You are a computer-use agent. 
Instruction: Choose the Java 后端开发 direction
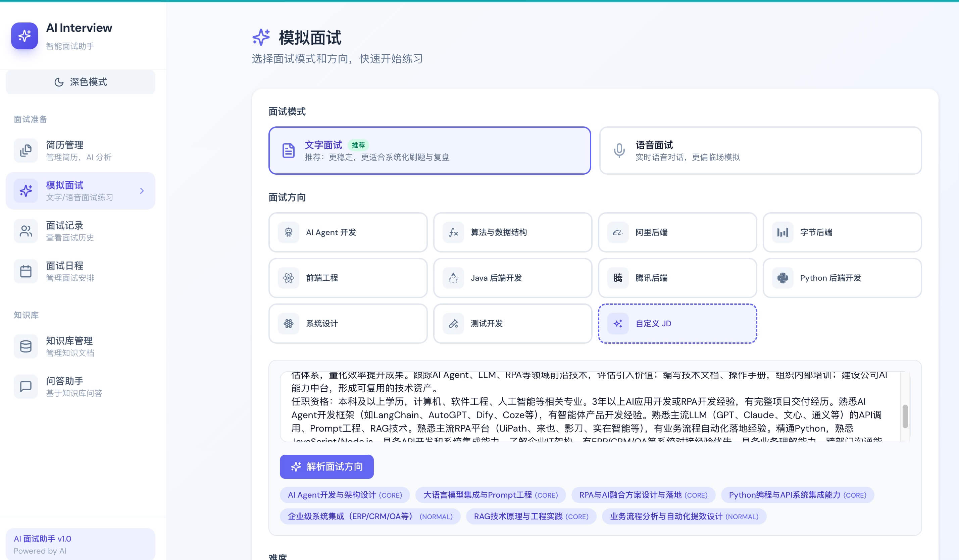[x=512, y=278]
